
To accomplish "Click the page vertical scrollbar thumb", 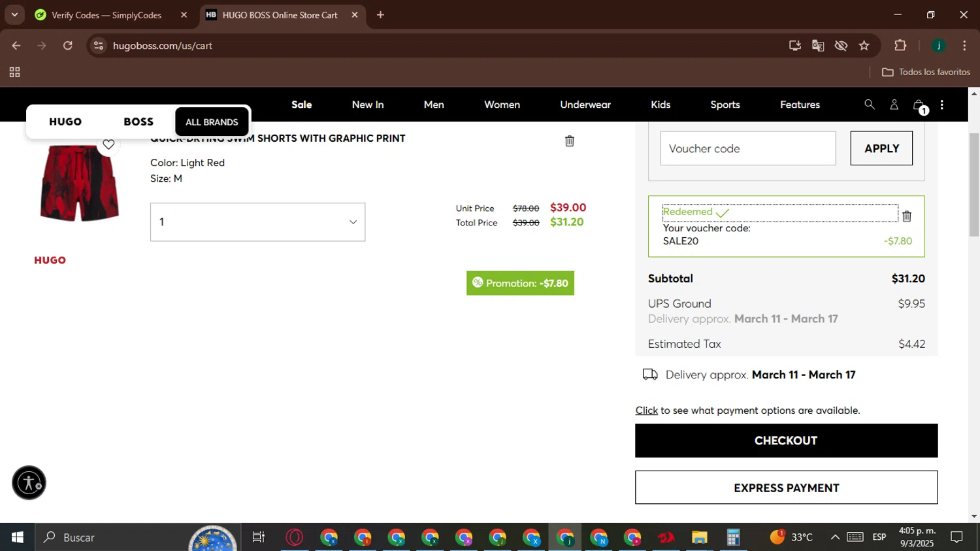I will (x=973, y=184).
